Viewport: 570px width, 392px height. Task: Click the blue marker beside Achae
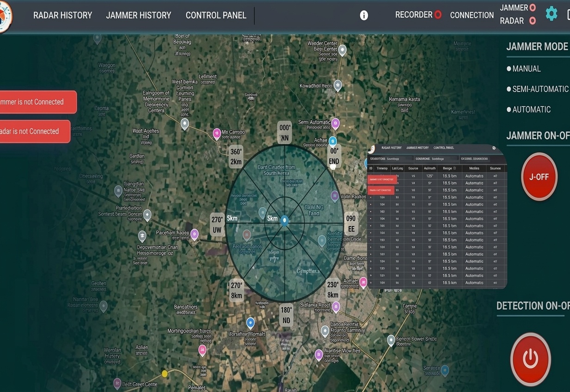point(332,141)
